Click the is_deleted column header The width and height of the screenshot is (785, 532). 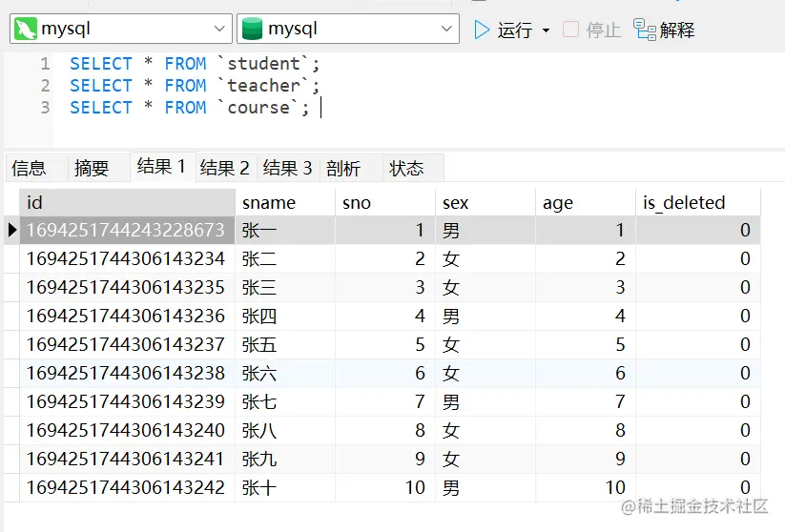click(698, 203)
